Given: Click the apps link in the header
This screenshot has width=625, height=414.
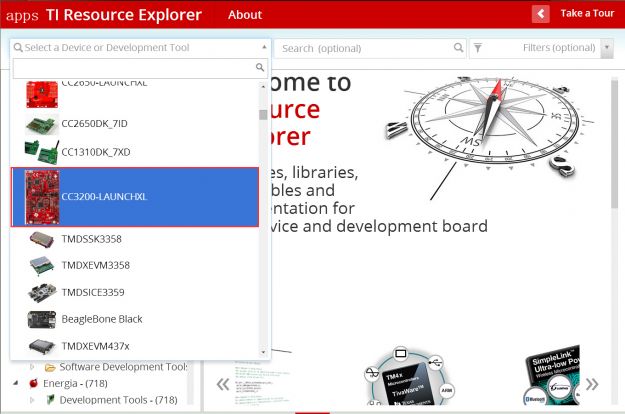Looking at the screenshot, I should tap(22, 16).
